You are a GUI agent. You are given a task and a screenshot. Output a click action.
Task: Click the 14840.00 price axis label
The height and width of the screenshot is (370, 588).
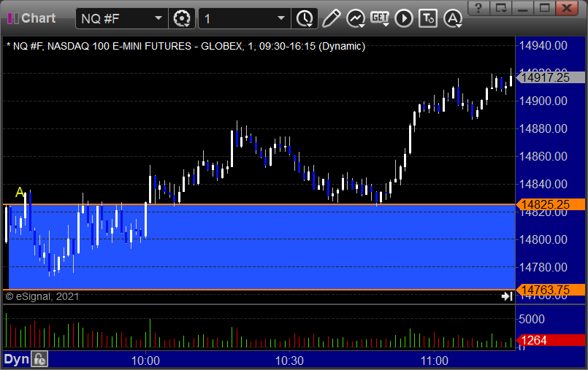(x=543, y=184)
